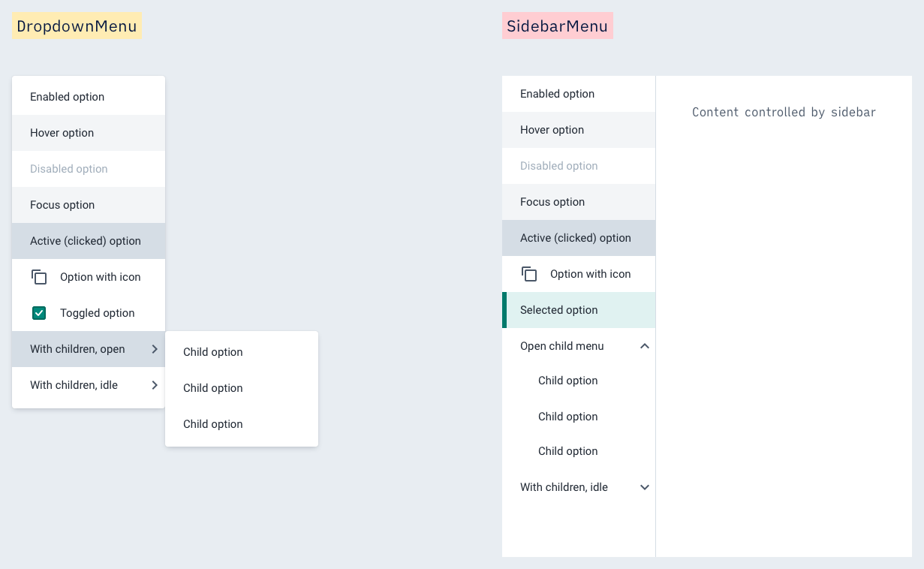The width and height of the screenshot is (924, 569).
Task: Collapse the Open child menu chevron
Action: (x=644, y=346)
